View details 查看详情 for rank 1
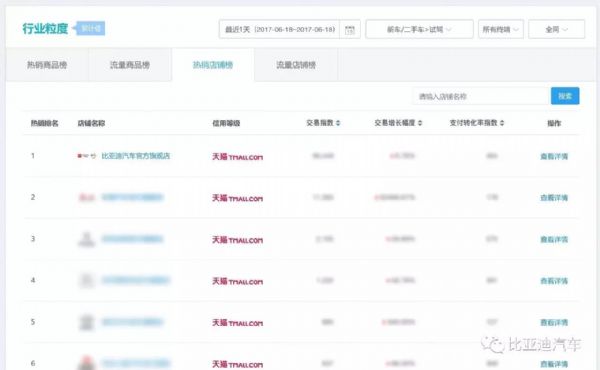This screenshot has width=600, height=370. click(x=554, y=156)
